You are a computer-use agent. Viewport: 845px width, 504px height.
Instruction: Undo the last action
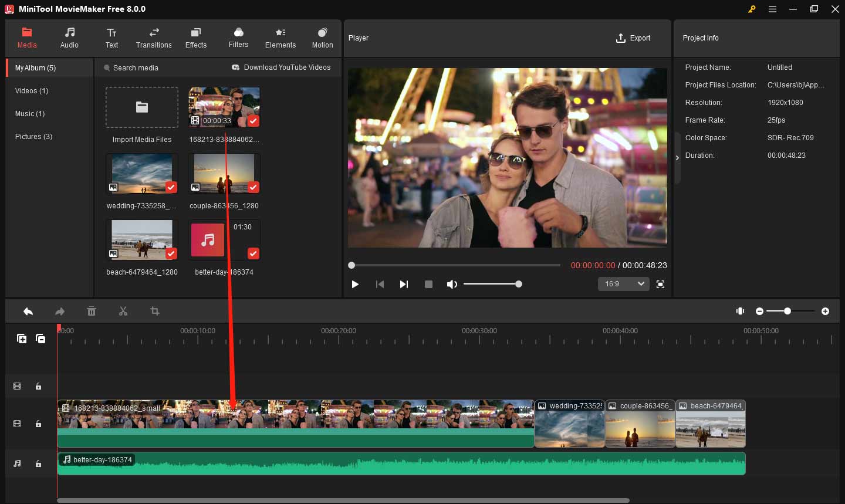tap(28, 312)
